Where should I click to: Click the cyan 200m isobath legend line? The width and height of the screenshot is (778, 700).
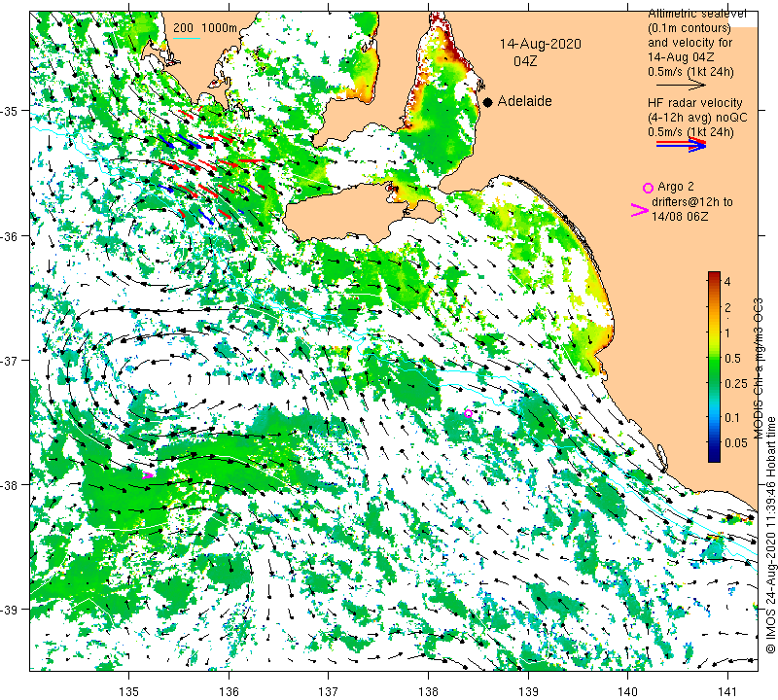pyautogui.click(x=187, y=38)
